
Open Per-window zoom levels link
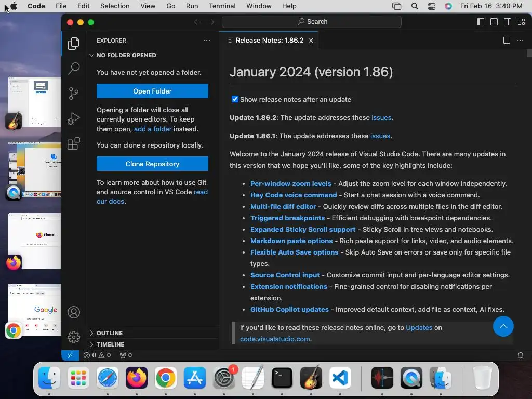[x=291, y=183]
